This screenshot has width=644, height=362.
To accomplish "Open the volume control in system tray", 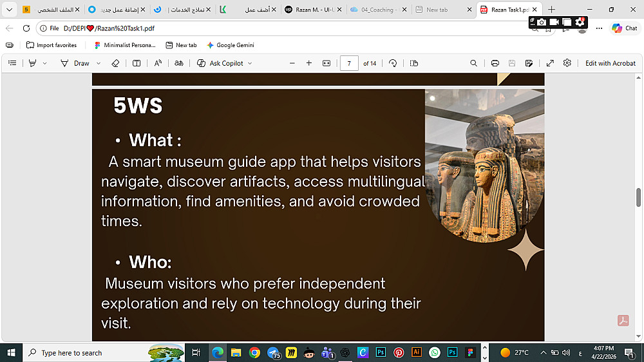I will coord(566,352).
